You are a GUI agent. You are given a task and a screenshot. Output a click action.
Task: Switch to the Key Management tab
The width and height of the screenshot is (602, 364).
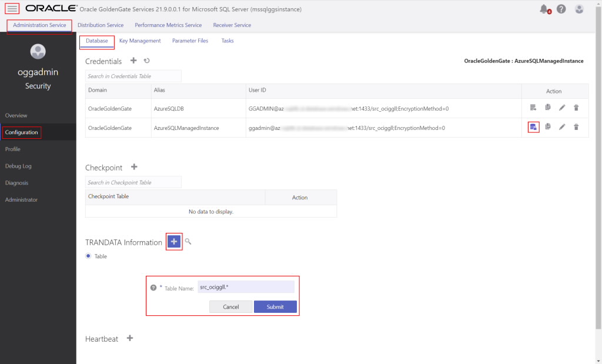pyautogui.click(x=140, y=41)
